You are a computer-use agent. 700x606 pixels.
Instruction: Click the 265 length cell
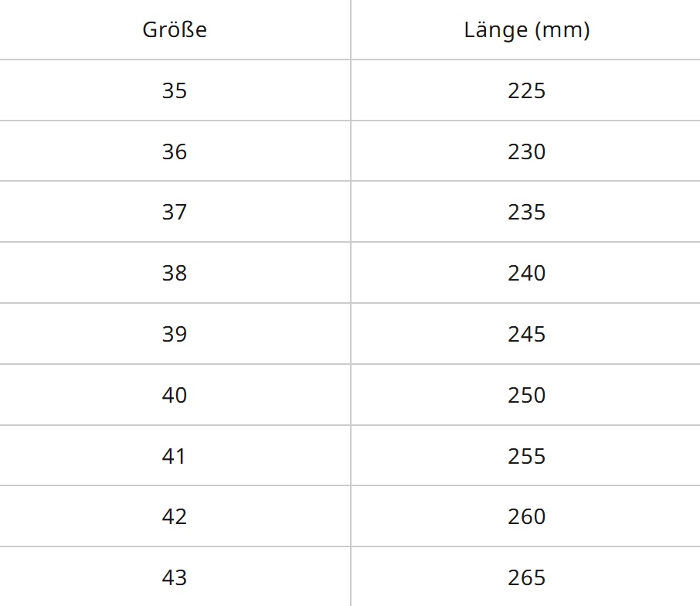526,577
